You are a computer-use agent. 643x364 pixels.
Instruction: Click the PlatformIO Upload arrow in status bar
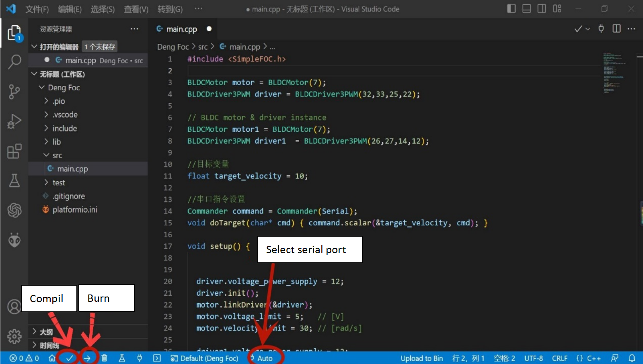pyautogui.click(x=87, y=358)
